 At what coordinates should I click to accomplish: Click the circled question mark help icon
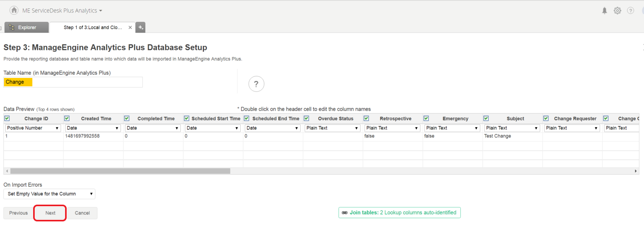click(x=256, y=84)
